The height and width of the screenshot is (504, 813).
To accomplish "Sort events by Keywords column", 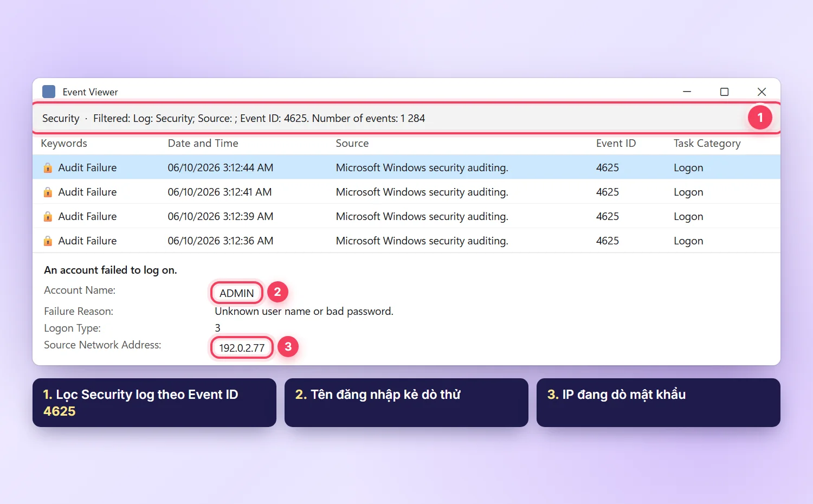I will click(x=64, y=143).
